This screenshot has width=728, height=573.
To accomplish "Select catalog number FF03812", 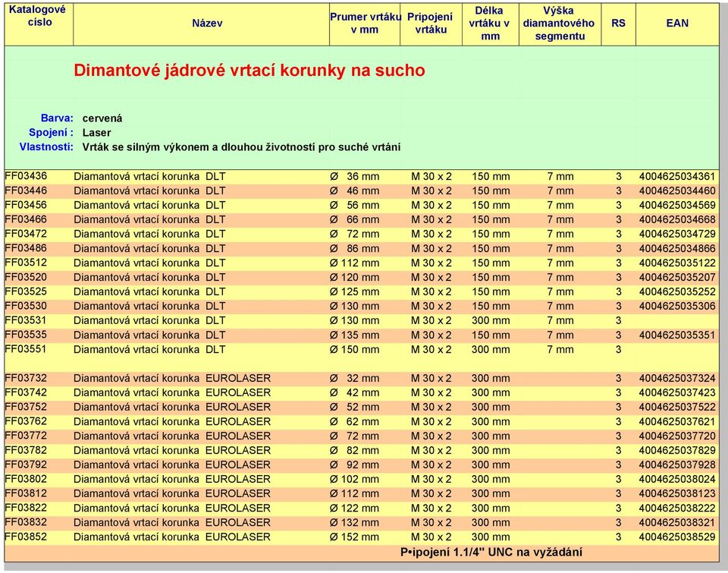I will point(26,493).
